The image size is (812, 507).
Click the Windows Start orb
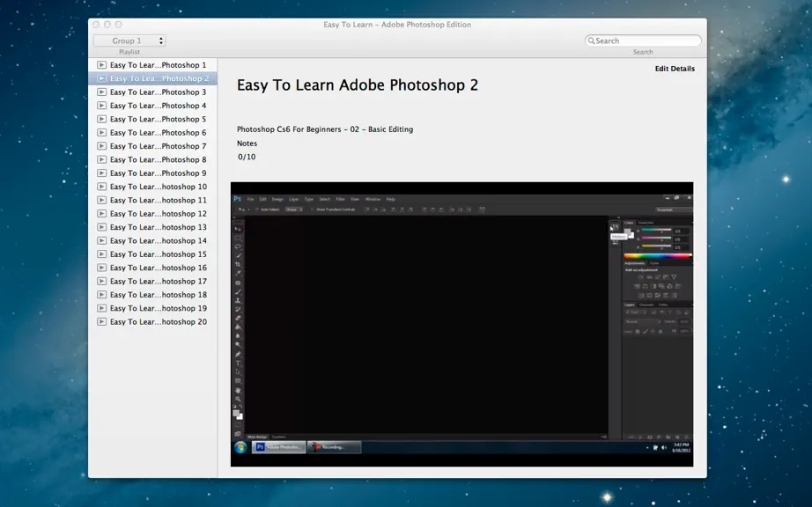click(240, 447)
